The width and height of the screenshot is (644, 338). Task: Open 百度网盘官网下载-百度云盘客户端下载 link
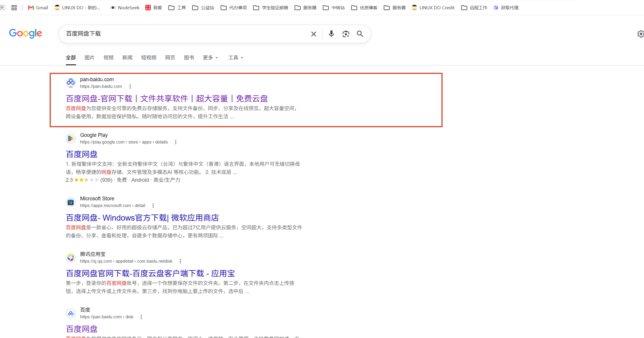coord(150,273)
